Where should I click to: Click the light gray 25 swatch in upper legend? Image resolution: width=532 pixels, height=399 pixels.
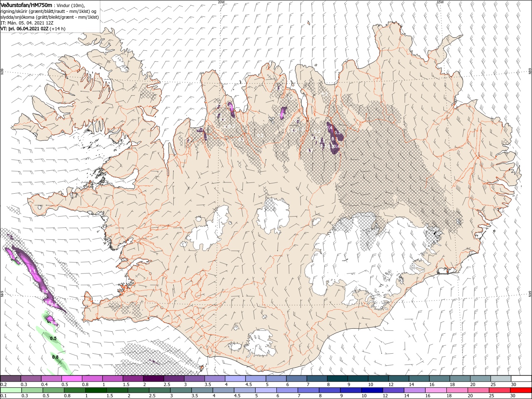[501, 379]
